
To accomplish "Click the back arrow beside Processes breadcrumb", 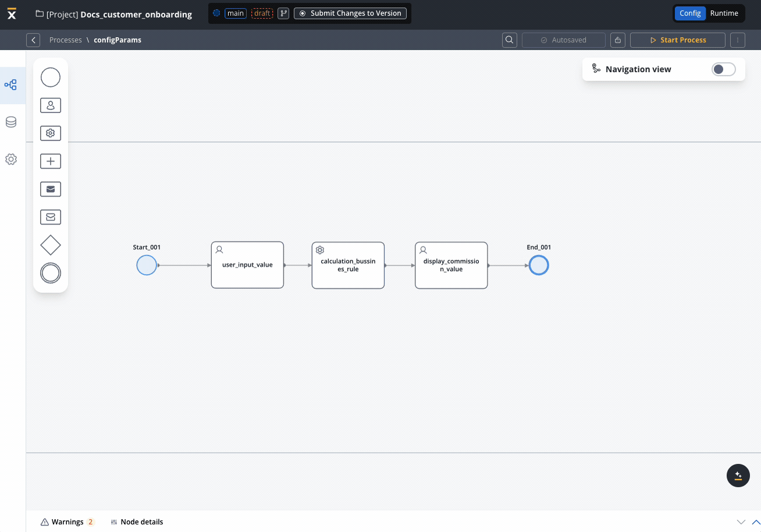I will tap(33, 40).
